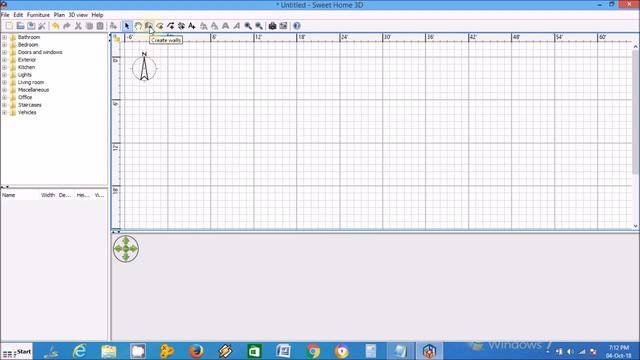The image size is (640, 360).
Task: Click the Zoom out magnifier icon
Action: [259, 26]
